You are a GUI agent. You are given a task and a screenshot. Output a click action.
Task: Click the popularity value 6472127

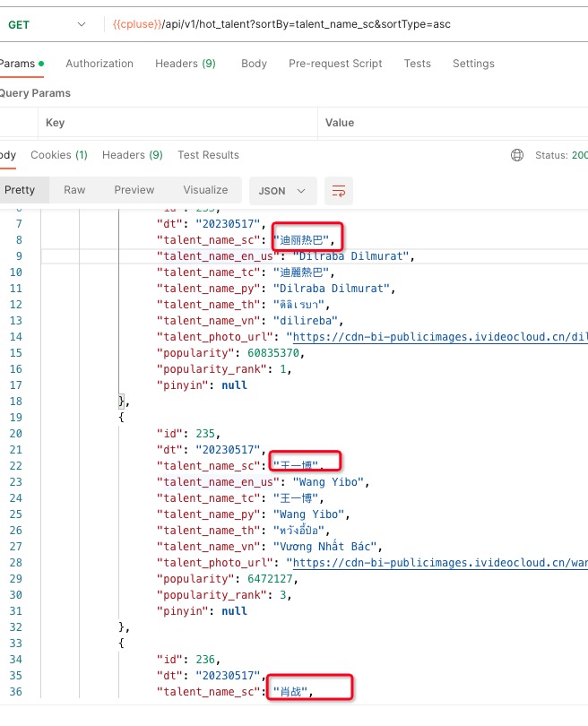pyautogui.click(x=270, y=579)
